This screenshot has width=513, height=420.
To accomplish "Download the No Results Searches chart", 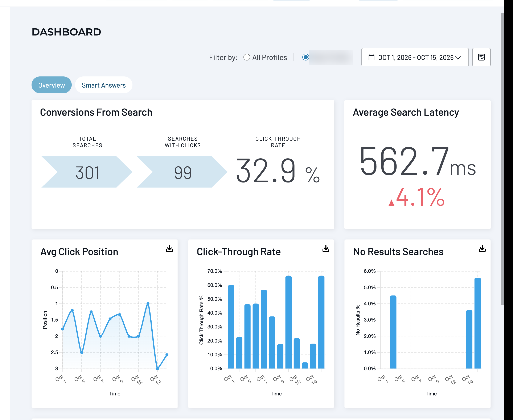I will click(482, 249).
